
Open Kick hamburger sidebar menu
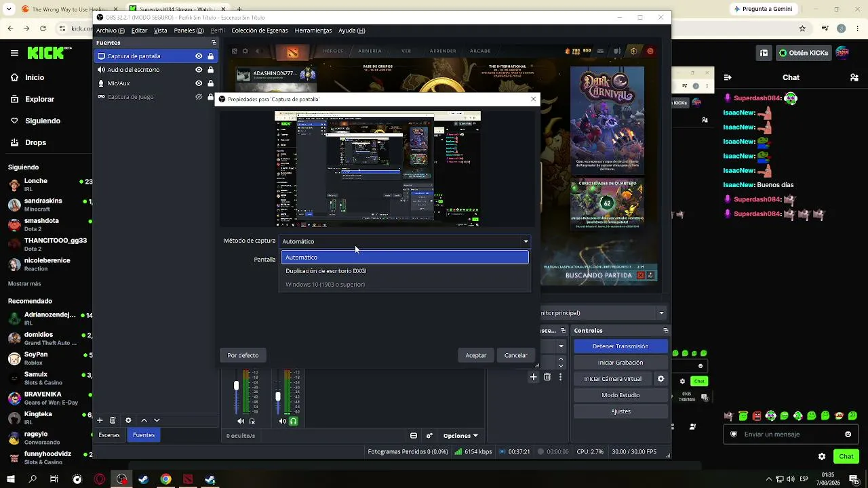tap(14, 52)
